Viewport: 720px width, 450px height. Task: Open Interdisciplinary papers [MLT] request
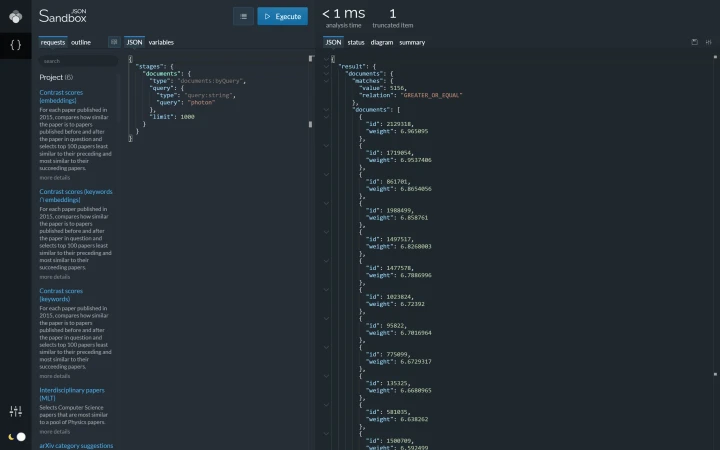pyautogui.click(x=72, y=394)
